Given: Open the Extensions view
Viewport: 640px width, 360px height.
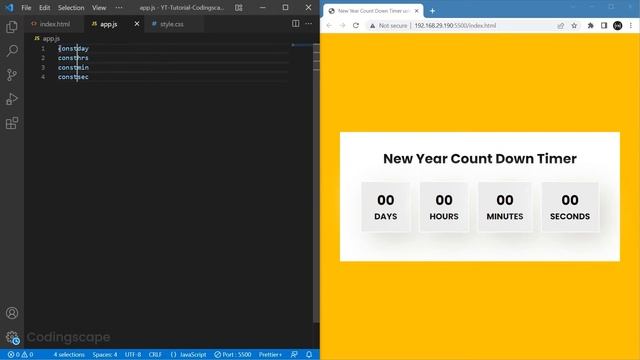Looking at the screenshot, I should (x=12, y=123).
